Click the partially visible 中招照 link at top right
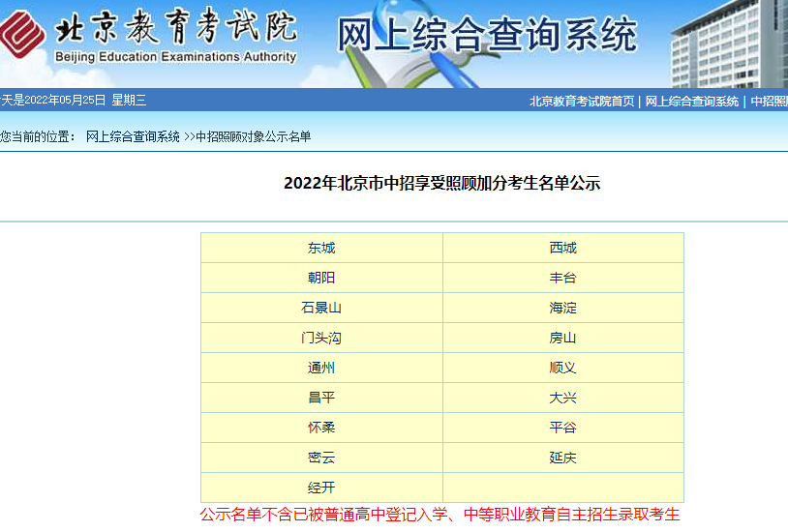The height and width of the screenshot is (532, 788). (x=769, y=102)
